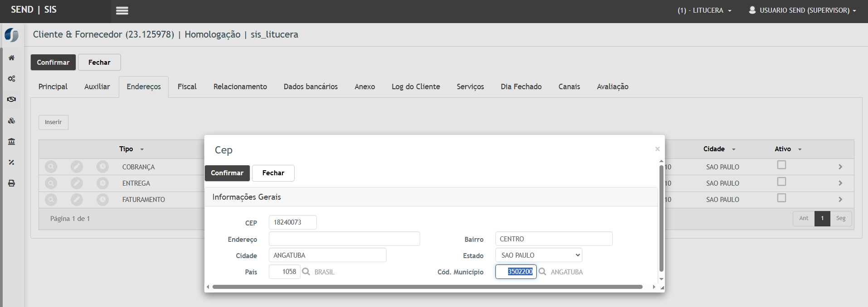Toggle Ativo checkbox in third SAO PAULO row
This screenshot has width=868, height=307.
coord(781,198)
